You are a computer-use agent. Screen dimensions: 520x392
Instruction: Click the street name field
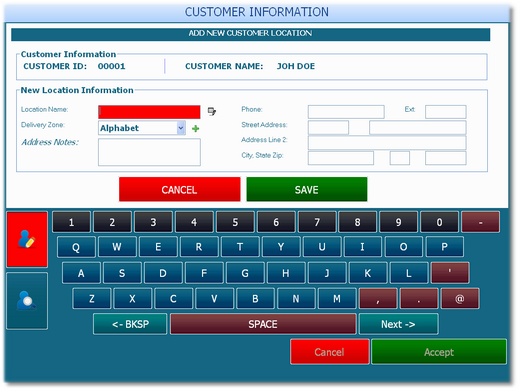(x=418, y=128)
